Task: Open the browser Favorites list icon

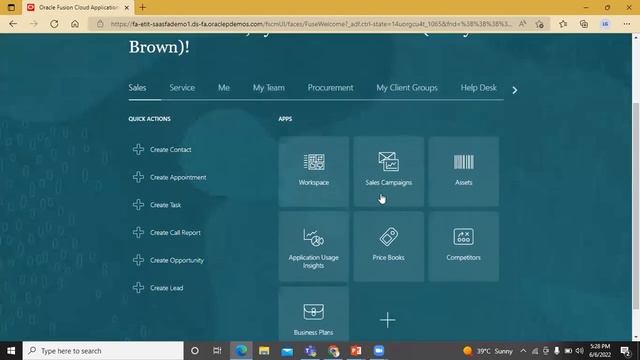Action: [x=563, y=24]
